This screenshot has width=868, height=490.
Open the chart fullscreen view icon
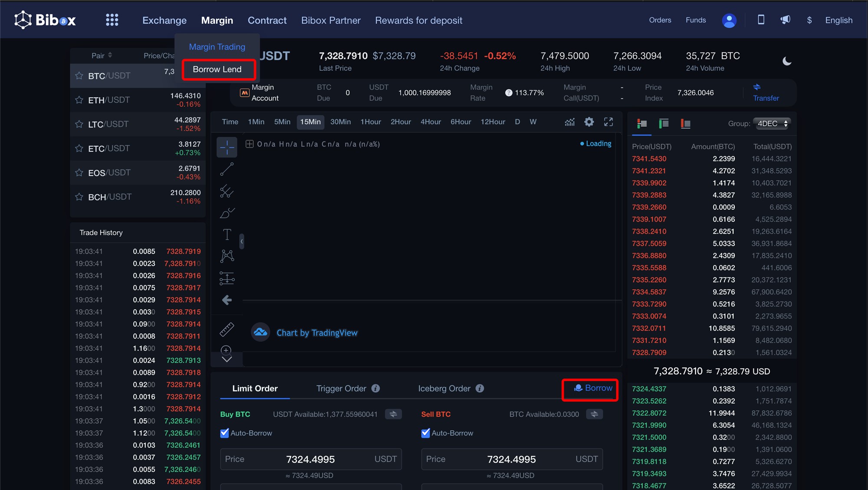tap(608, 122)
